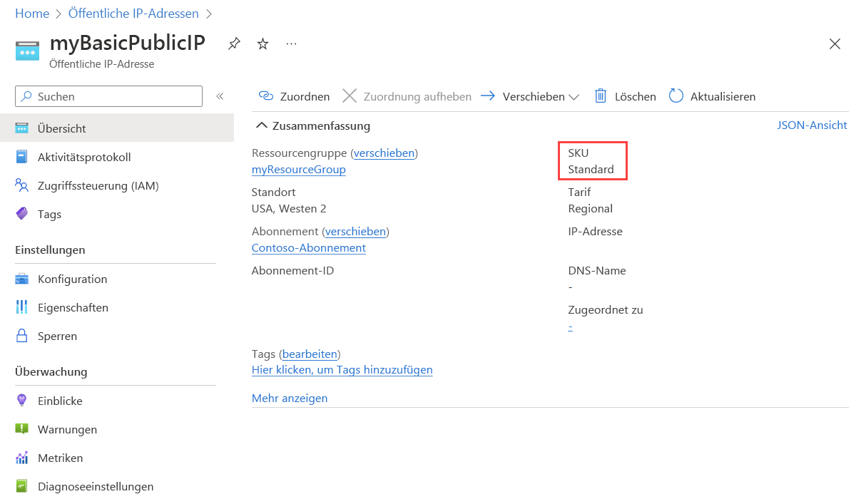Open Übersicht in the sidebar
The height and width of the screenshot is (504, 856).
tap(117, 128)
